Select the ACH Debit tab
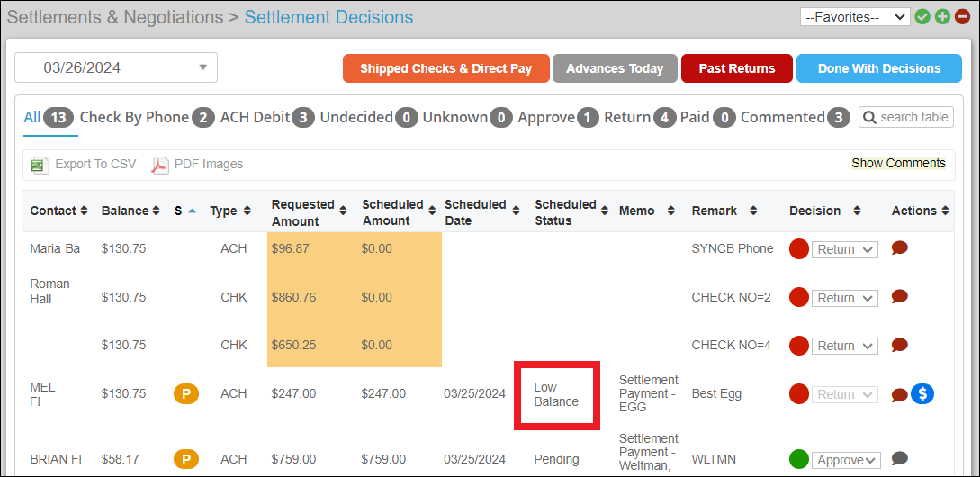Screen dimensions: 980x477 pos(267,118)
